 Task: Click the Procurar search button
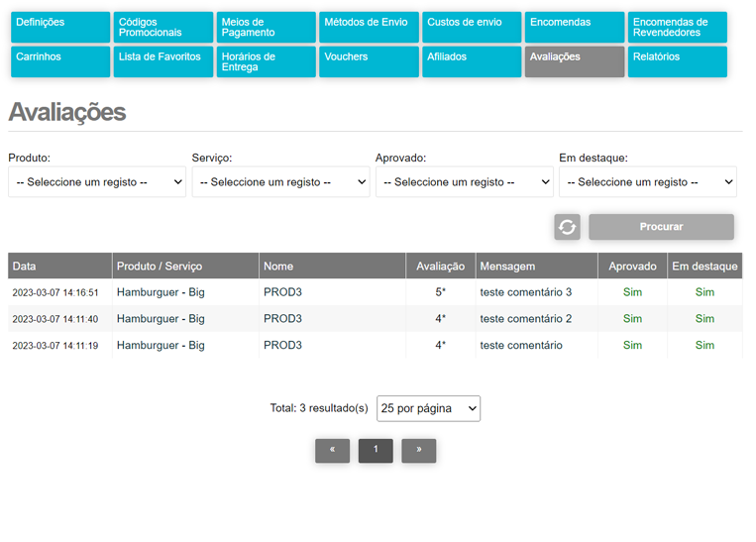point(661,227)
